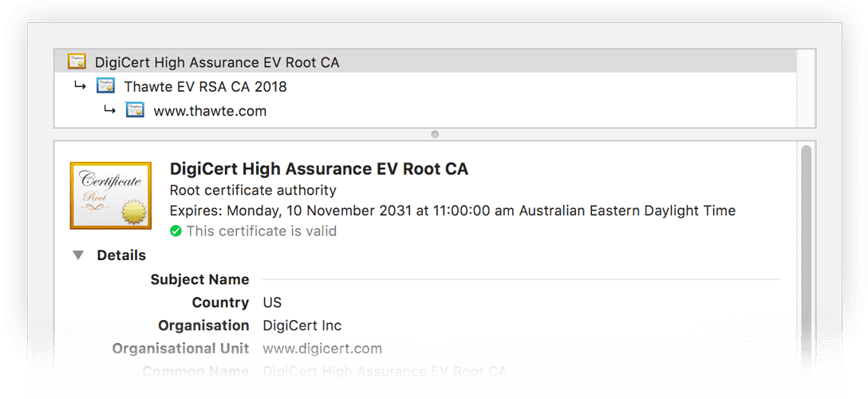Select DigiCert High Assurance EV Root CA row
This screenshot has height=399, width=868.
(x=217, y=62)
